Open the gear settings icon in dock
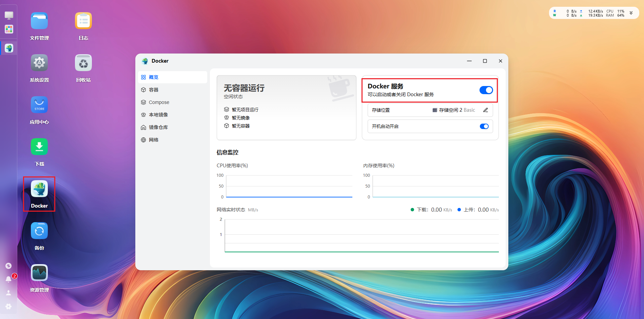This screenshot has width=644, height=319. [x=8, y=306]
